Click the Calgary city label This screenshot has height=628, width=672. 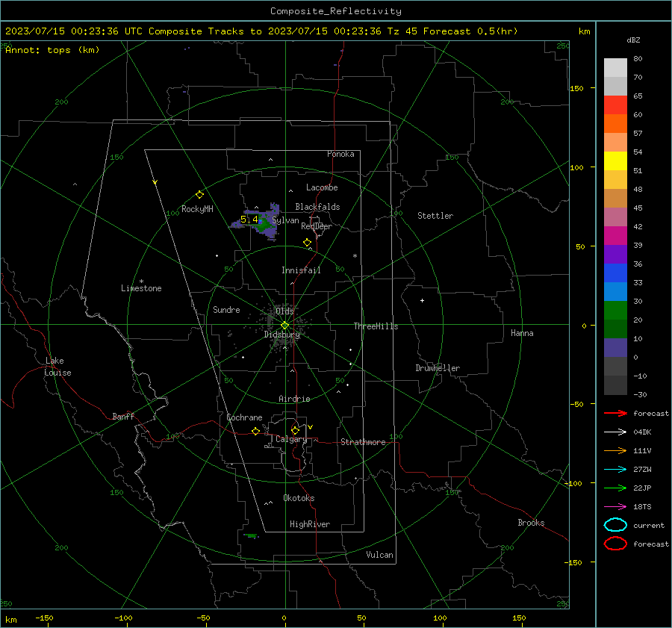(291, 439)
